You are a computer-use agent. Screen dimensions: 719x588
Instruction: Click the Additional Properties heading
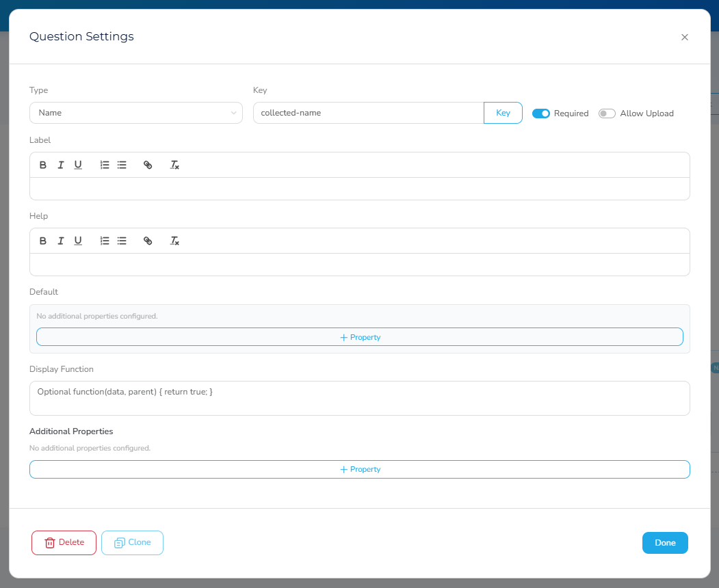click(x=71, y=431)
